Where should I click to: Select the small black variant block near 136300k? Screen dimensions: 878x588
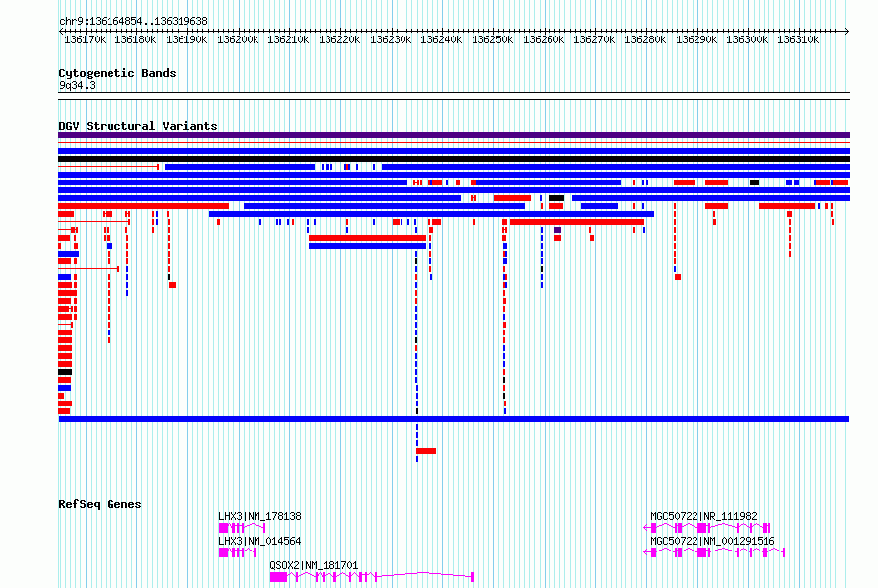[x=755, y=183]
